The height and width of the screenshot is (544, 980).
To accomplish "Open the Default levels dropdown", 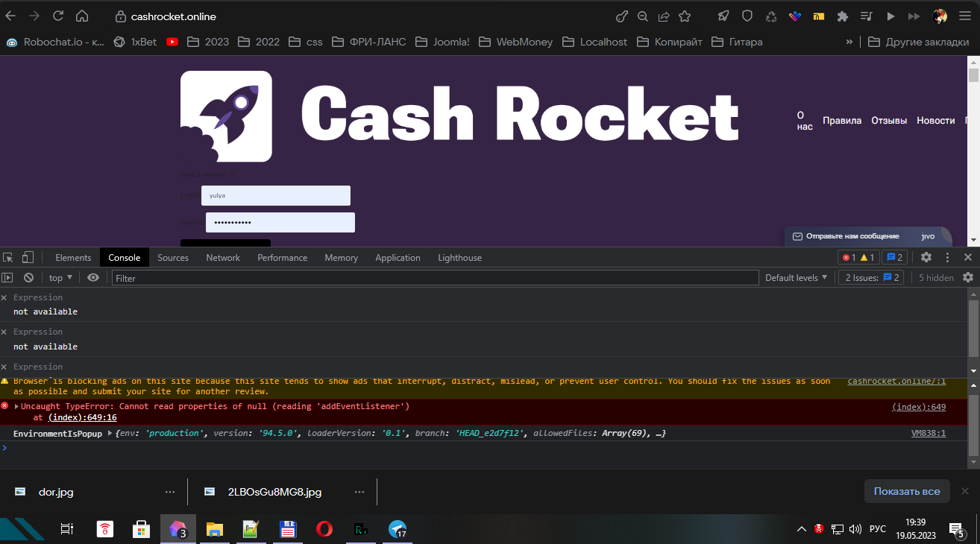I will 797,277.
